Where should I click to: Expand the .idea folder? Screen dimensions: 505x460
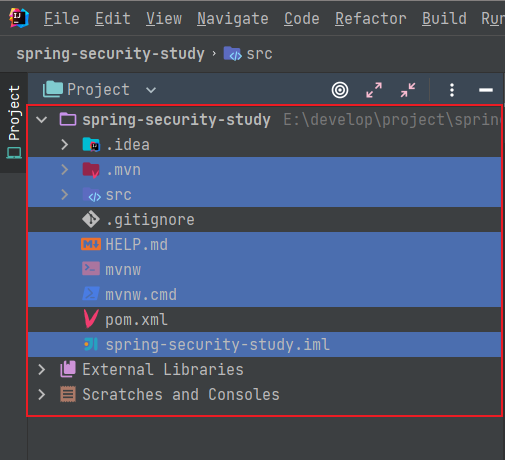click(64, 145)
